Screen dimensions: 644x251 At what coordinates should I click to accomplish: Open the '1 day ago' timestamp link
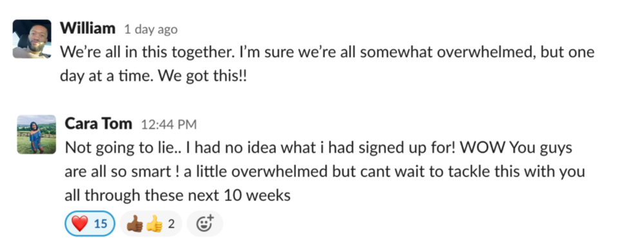coord(151,30)
